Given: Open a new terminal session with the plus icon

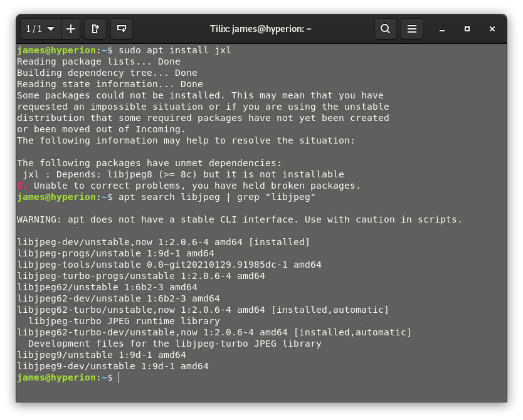Looking at the screenshot, I should (x=70, y=28).
